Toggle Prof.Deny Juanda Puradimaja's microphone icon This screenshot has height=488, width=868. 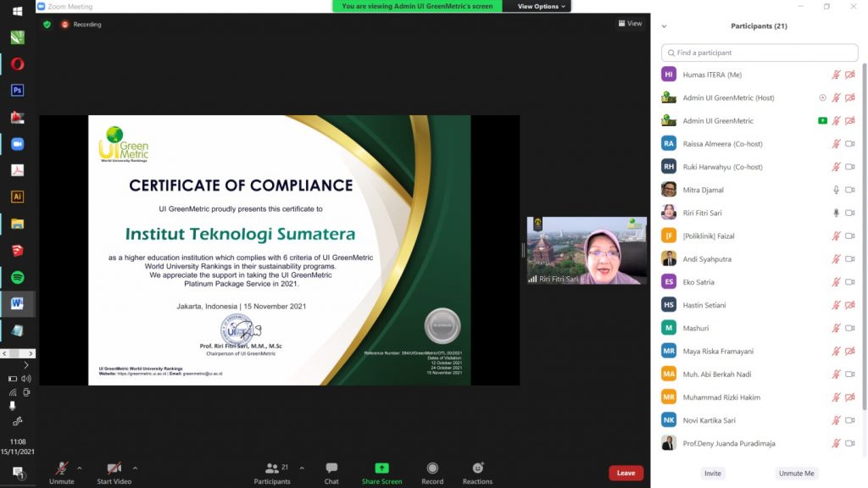[836, 443]
